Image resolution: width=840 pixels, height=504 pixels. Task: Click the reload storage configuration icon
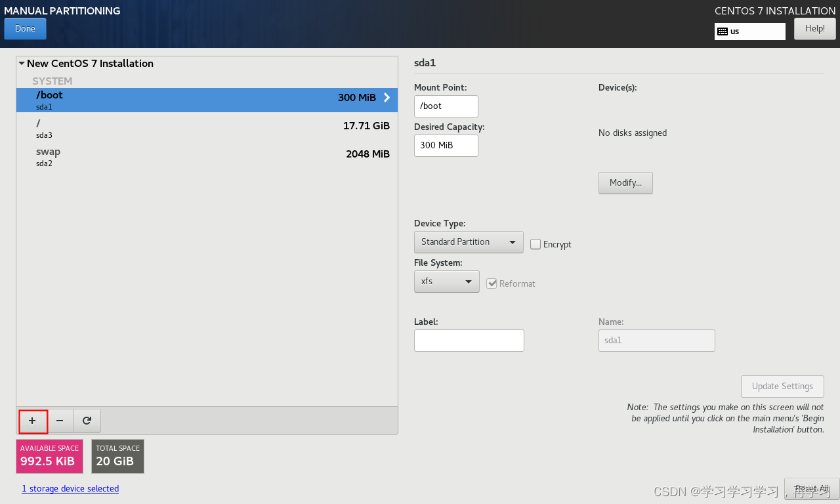pos(87,421)
